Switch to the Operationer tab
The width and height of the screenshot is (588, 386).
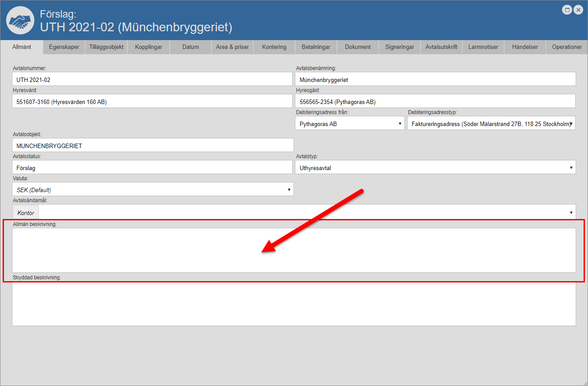tap(566, 47)
